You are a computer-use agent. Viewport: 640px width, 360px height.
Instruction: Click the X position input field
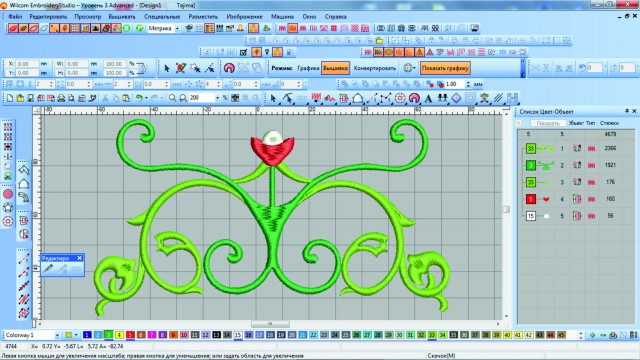27,64
